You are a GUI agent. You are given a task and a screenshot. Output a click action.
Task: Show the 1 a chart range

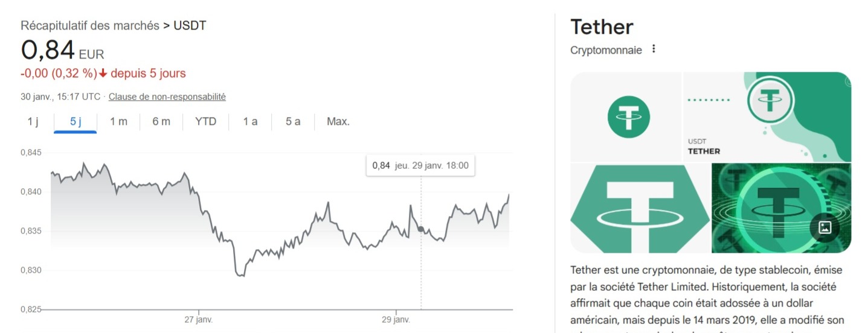250,121
